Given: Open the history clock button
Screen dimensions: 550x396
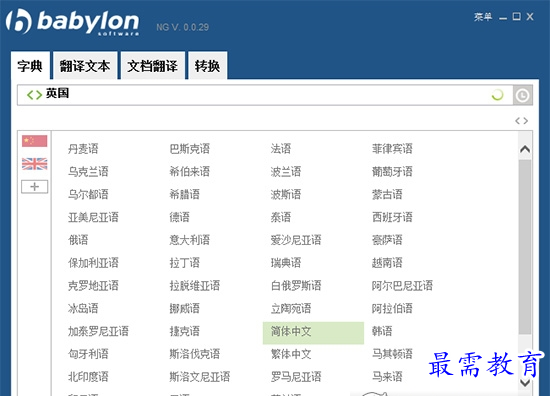Looking at the screenshot, I should click(x=523, y=95).
